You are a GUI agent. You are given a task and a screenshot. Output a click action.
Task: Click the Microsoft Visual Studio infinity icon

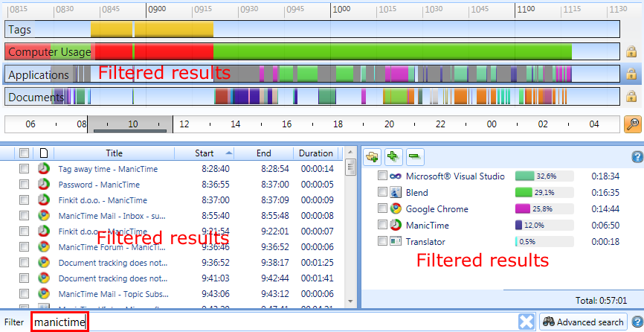click(396, 176)
